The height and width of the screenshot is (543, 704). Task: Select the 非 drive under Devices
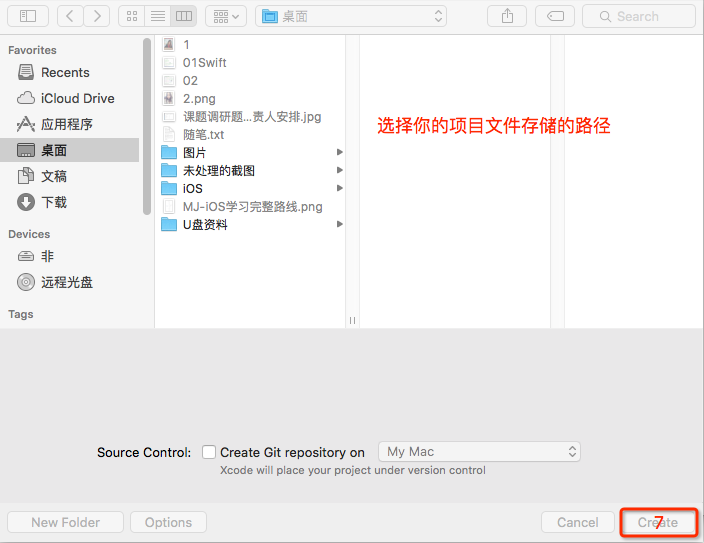click(70, 256)
